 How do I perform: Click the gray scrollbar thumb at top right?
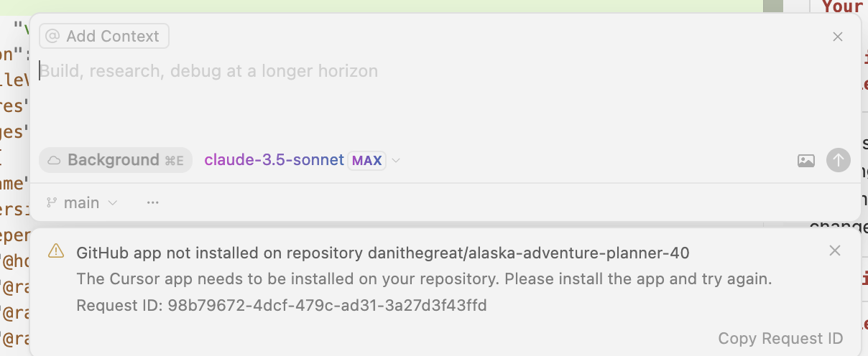(773, 6)
